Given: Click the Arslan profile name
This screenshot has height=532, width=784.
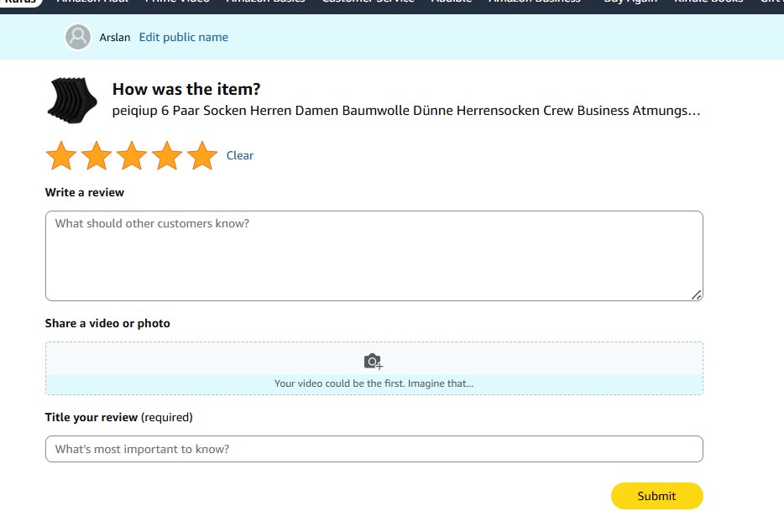Looking at the screenshot, I should pyautogui.click(x=115, y=38).
